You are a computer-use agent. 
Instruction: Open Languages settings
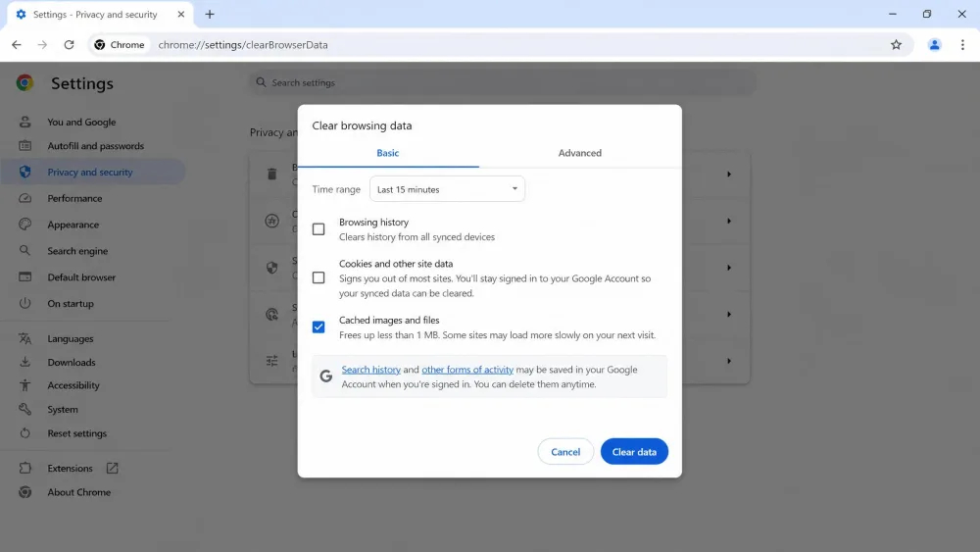pos(70,338)
